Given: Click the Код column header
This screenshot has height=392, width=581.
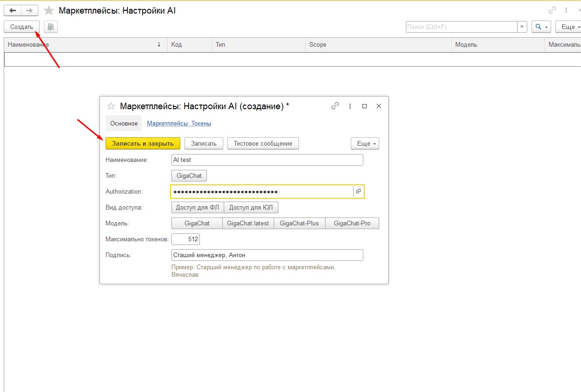Looking at the screenshot, I should pyautogui.click(x=189, y=44).
